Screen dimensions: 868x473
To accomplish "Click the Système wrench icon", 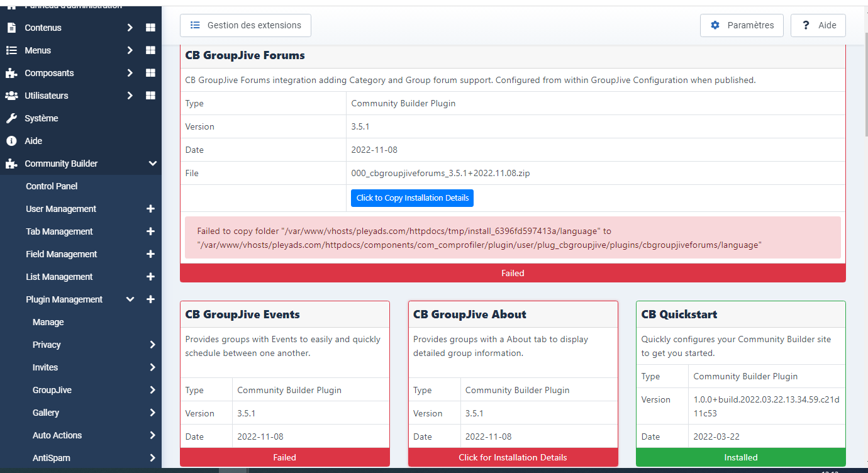I will (11, 118).
